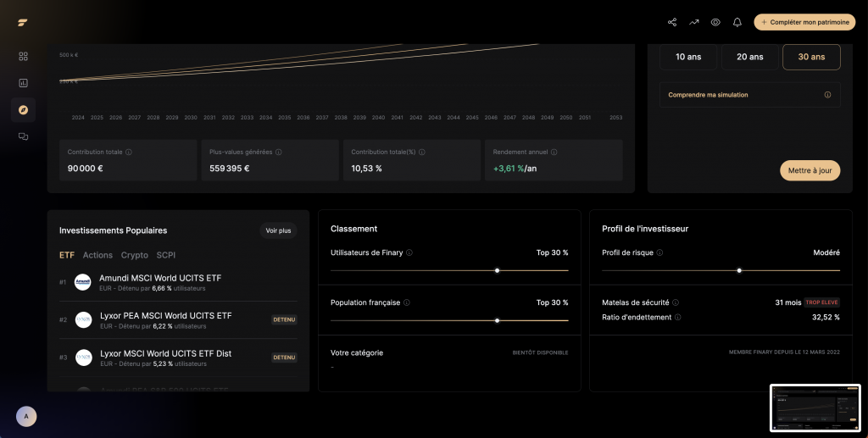Click info icon next to Utilisateurs de Finary
This screenshot has width=868, height=438.
(409, 252)
